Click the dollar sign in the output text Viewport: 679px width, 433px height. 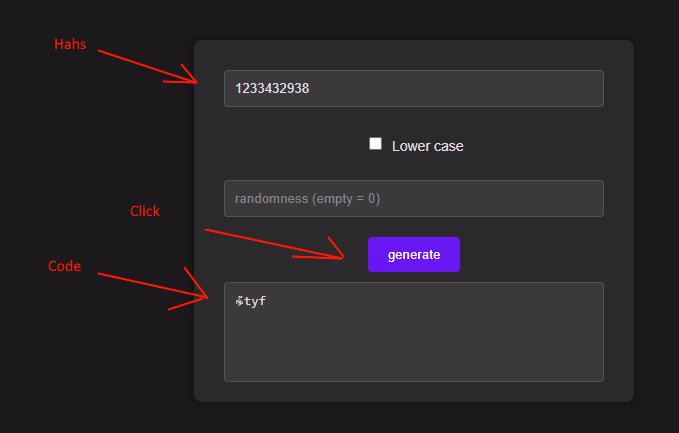[239, 301]
